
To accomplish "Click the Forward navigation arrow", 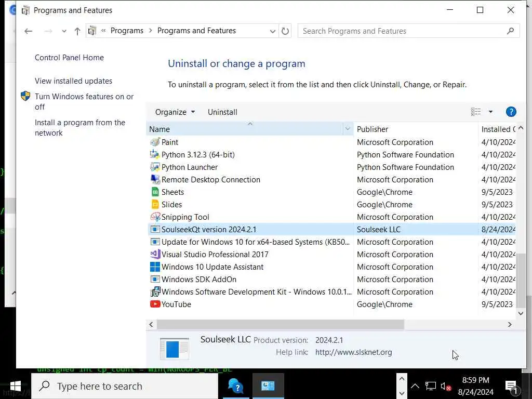I will pos(48,31).
